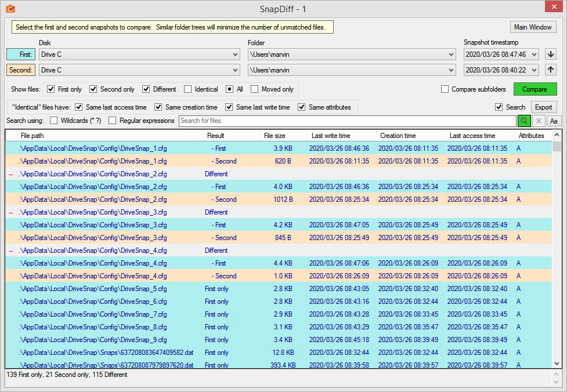This screenshot has height=392, width=567.
Task: Click the First label button
Action: pos(21,54)
